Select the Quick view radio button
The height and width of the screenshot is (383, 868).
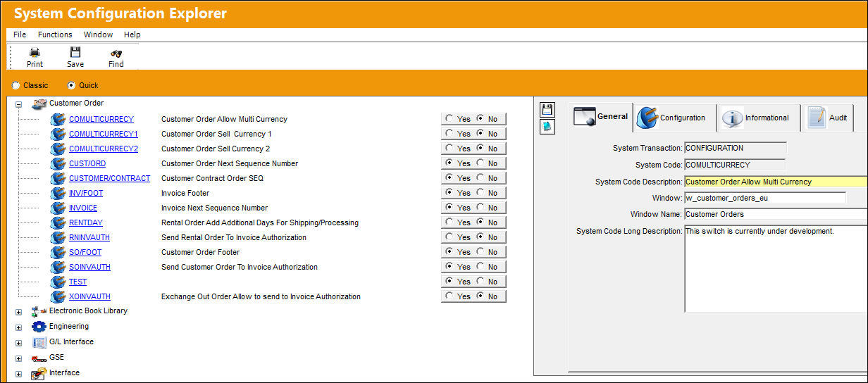click(71, 85)
